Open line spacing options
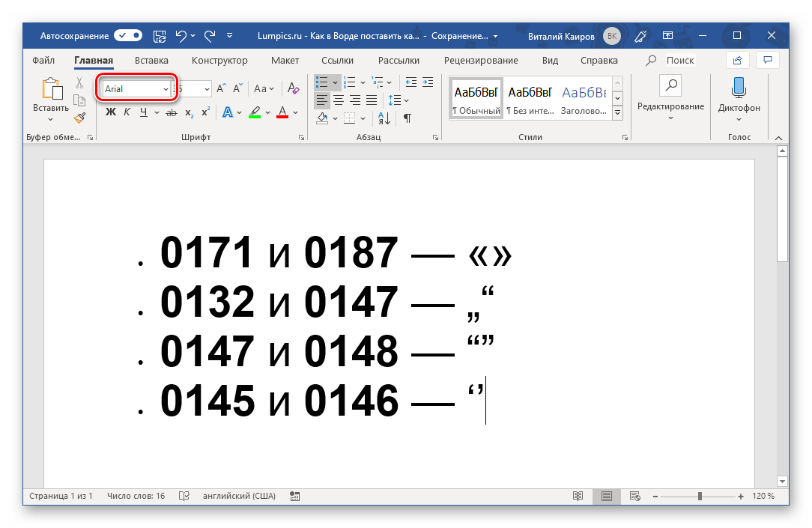Viewport: 812px width, 528px height. 399,100
